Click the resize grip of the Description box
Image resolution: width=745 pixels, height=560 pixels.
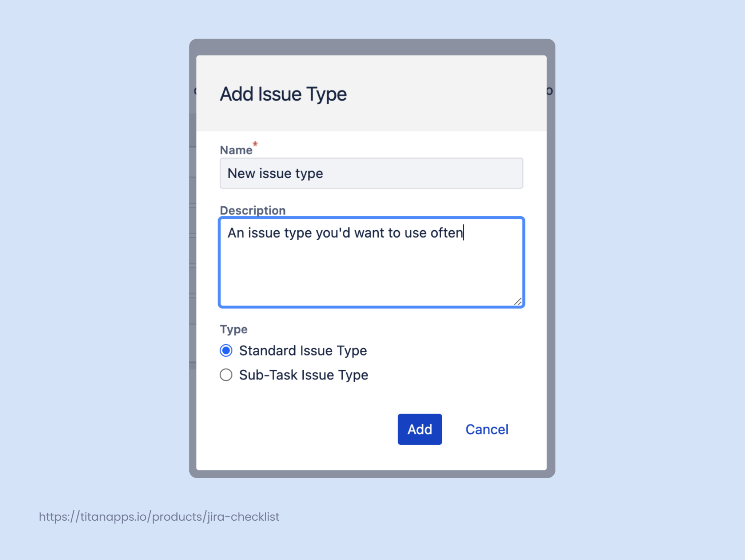(x=519, y=302)
